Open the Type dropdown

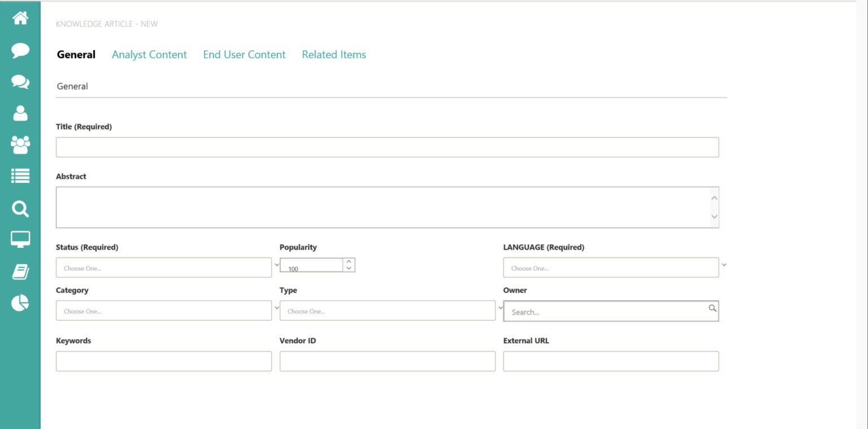(499, 308)
